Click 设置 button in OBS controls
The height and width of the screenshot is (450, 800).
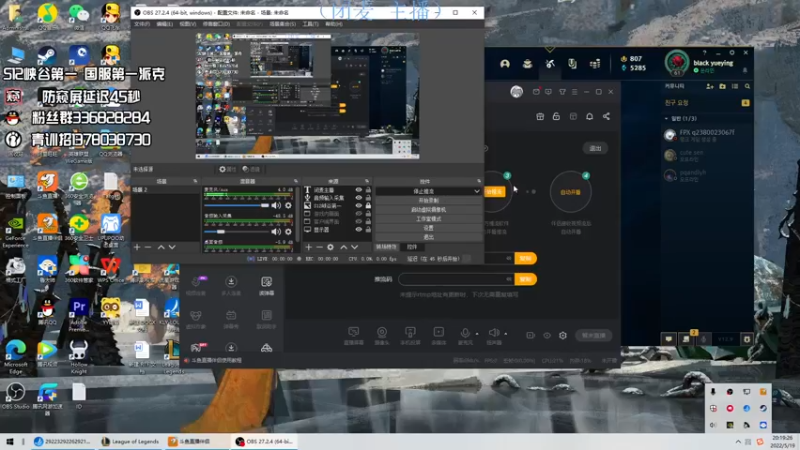point(428,228)
